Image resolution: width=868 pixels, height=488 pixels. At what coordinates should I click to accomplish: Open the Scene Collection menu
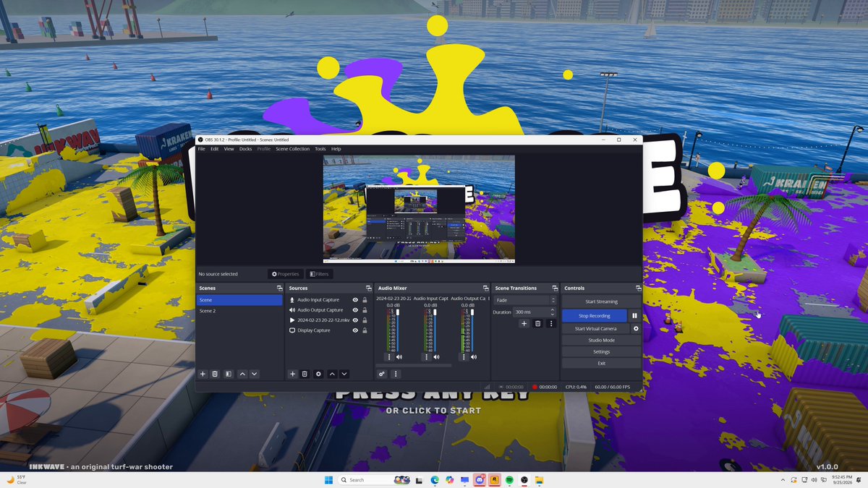tap(292, 149)
